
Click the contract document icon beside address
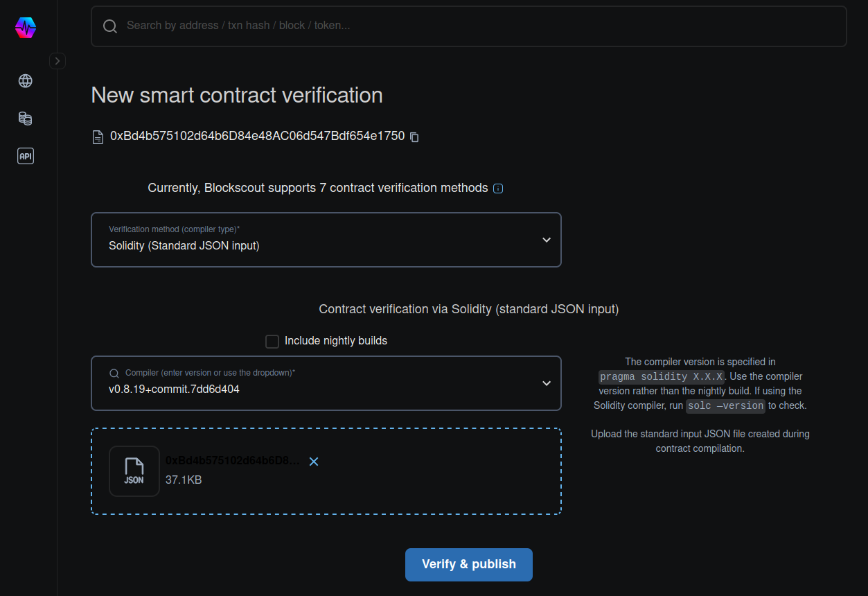point(98,137)
